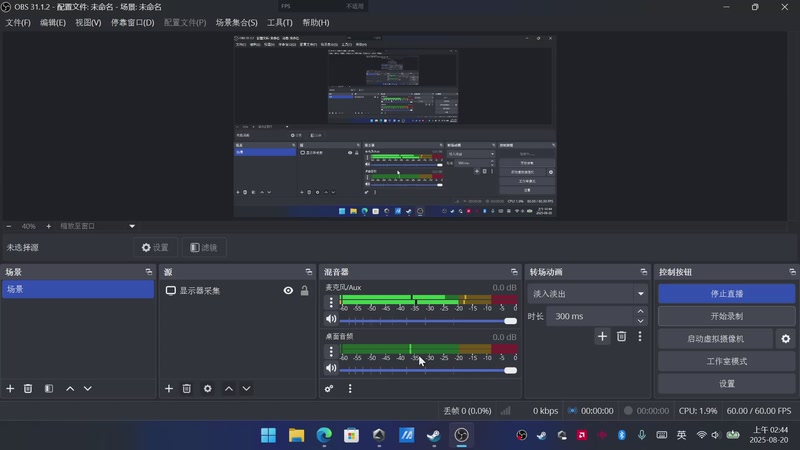Remove transition trash icon

pos(621,337)
